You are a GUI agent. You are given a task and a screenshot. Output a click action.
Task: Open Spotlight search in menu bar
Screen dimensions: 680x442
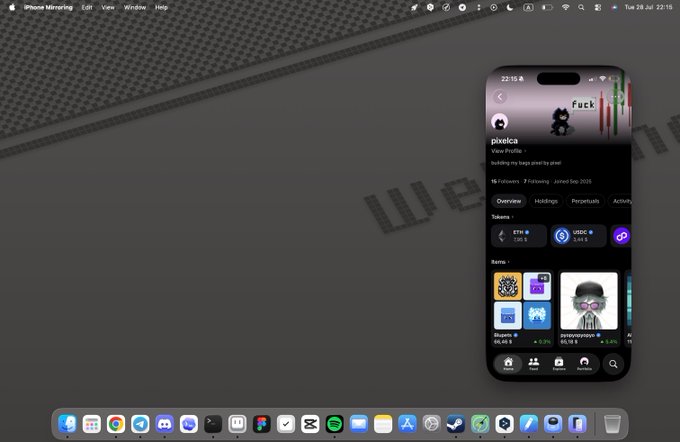click(x=581, y=7)
